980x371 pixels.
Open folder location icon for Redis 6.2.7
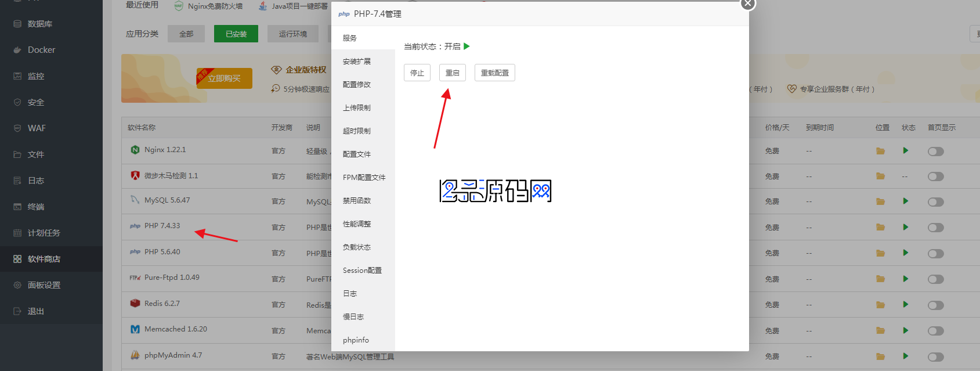coord(880,305)
